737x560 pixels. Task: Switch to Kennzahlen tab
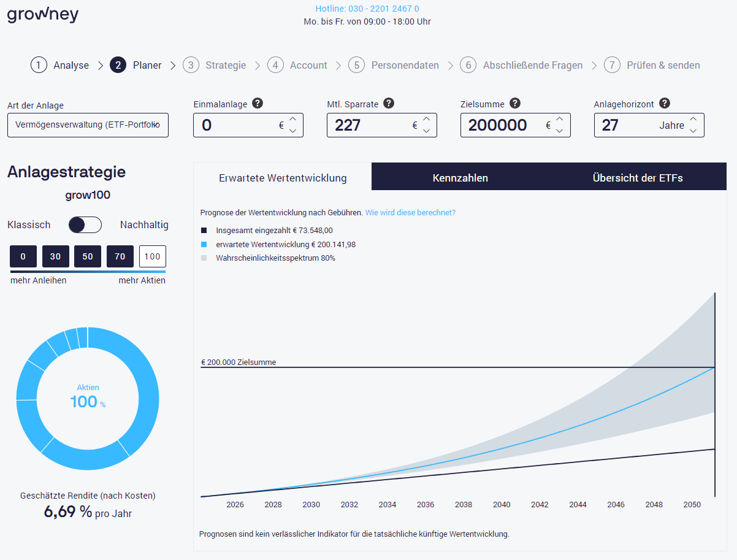click(x=460, y=178)
